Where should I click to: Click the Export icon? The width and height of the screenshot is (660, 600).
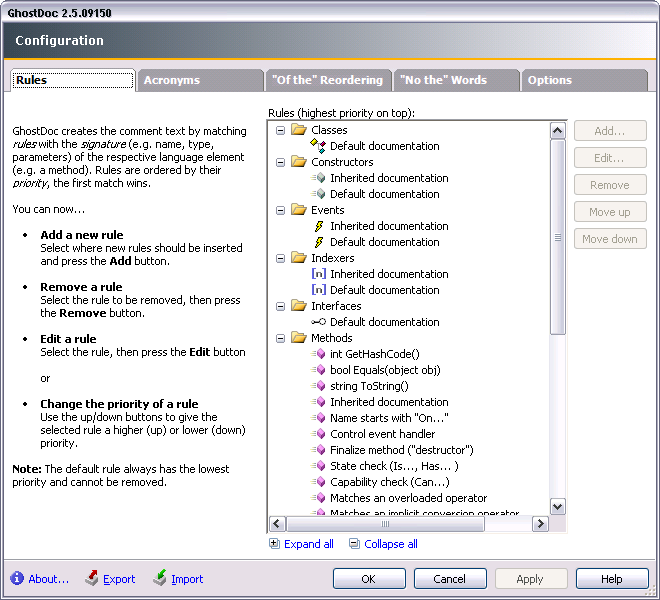coord(92,578)
